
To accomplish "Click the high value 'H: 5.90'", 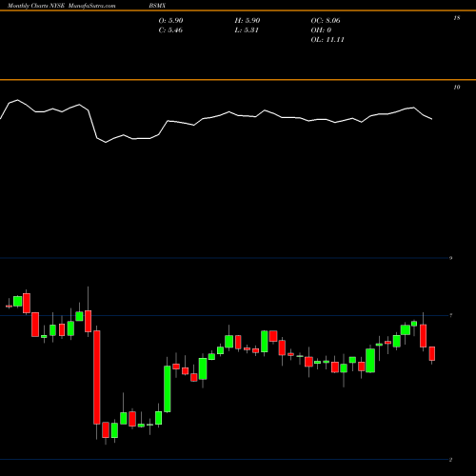I will coord(248,21).
